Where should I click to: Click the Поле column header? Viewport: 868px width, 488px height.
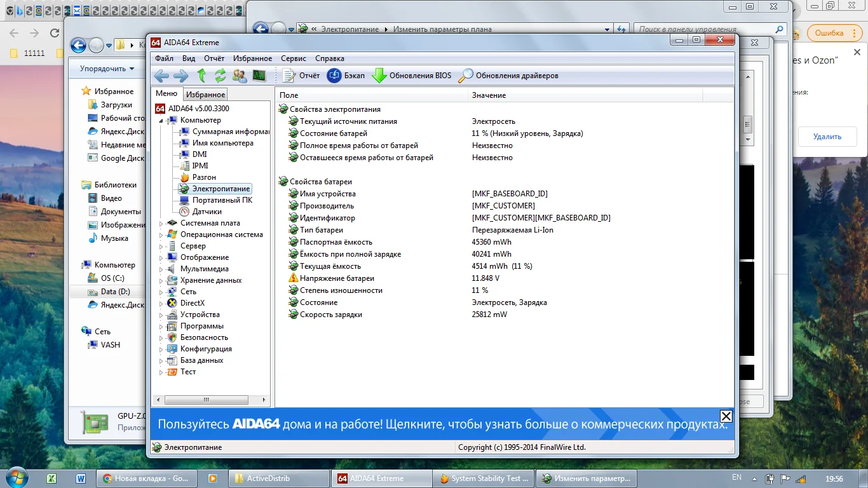click(372, 95)
